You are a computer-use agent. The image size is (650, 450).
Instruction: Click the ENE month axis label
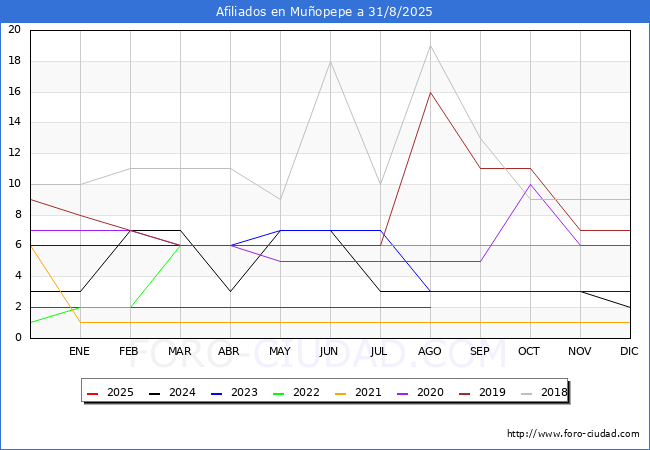(x=80, y=352)
